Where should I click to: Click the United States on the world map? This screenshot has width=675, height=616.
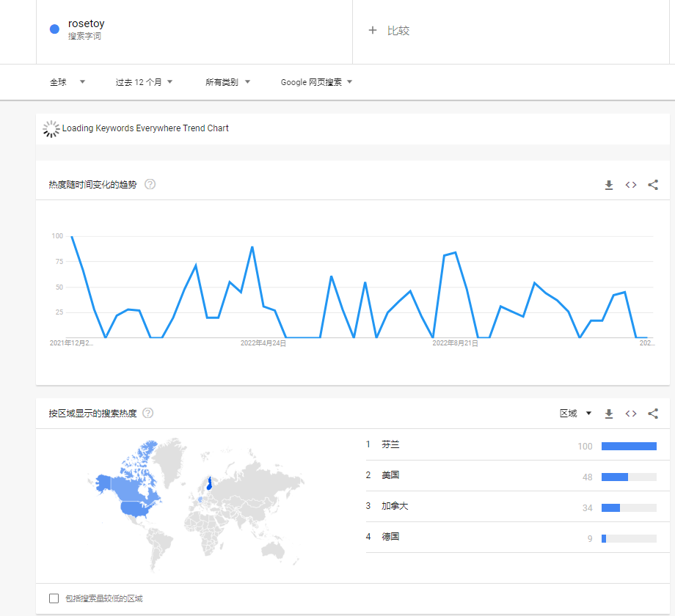tap(136, 510)
